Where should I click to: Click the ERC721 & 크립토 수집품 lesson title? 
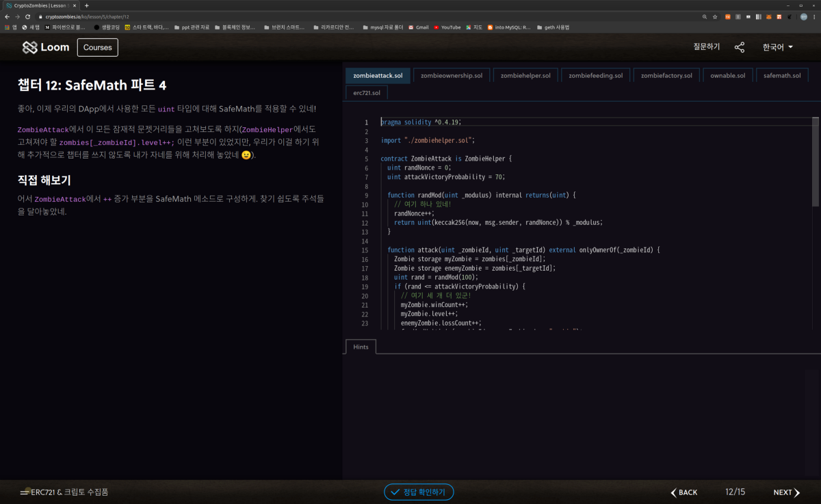(70, 492)
